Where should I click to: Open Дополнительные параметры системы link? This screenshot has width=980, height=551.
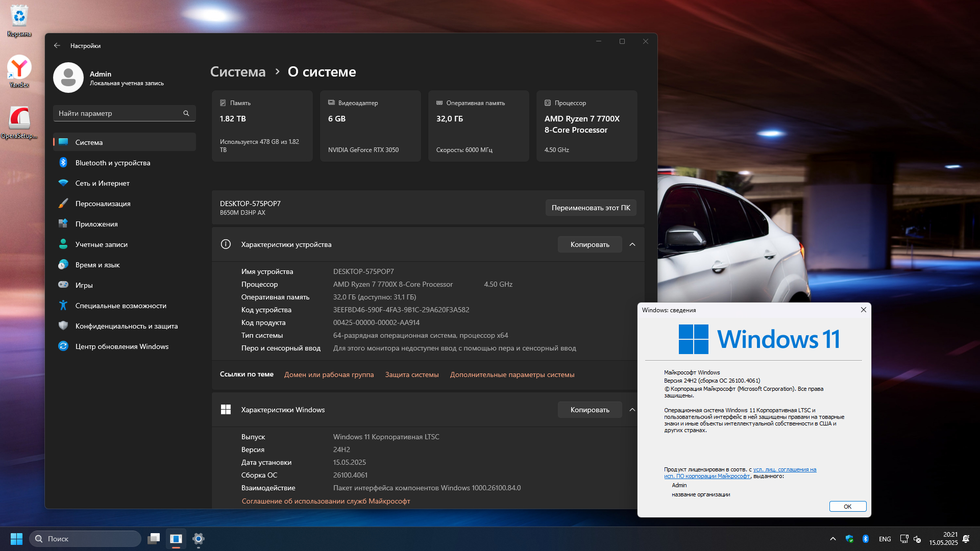click(x=512, y=374)
